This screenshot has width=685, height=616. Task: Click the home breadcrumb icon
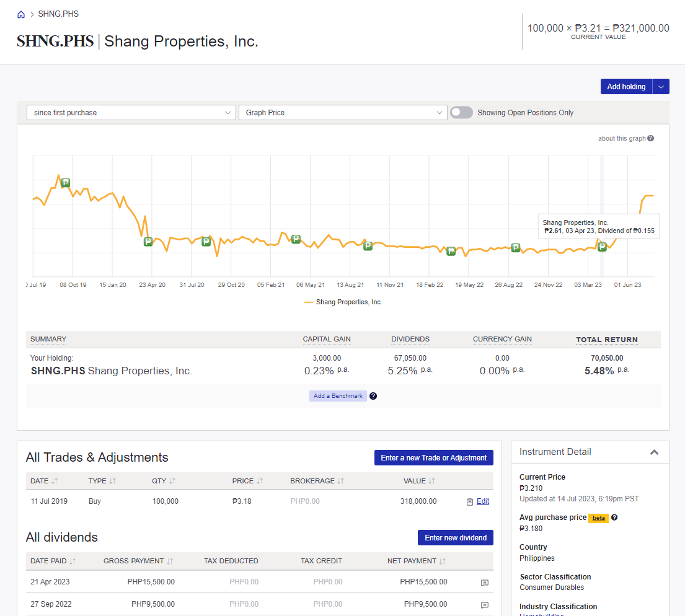[20, 13]
